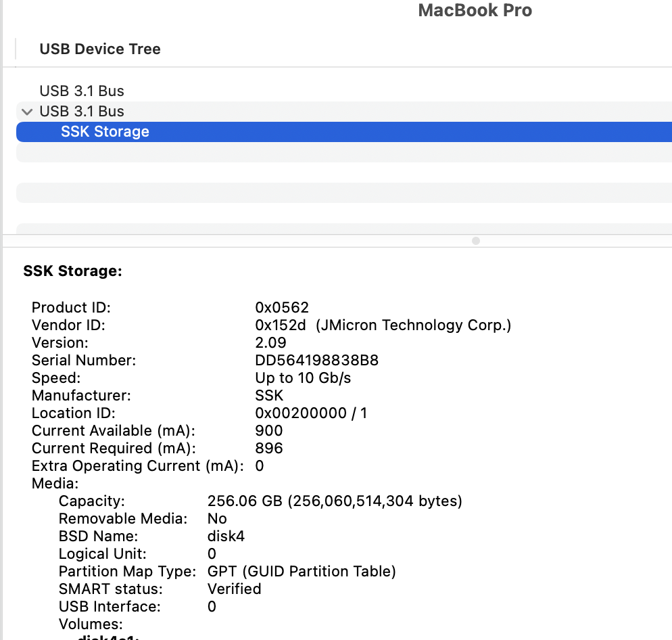Click the Logical Unit value 0
This screenshot has width=672, height=640.
(x=212, y=554)
